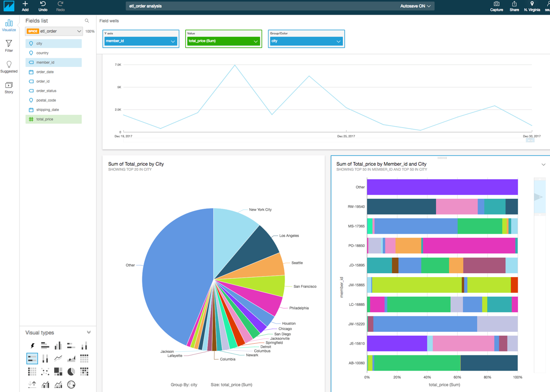Click the line chart's horizontal scroll handle
Viewport: 550px width, 392px height.
[530, 140]
